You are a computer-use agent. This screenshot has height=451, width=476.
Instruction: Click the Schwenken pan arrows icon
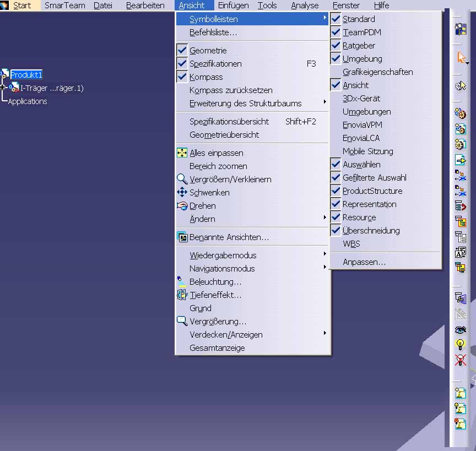click(182, 192)
